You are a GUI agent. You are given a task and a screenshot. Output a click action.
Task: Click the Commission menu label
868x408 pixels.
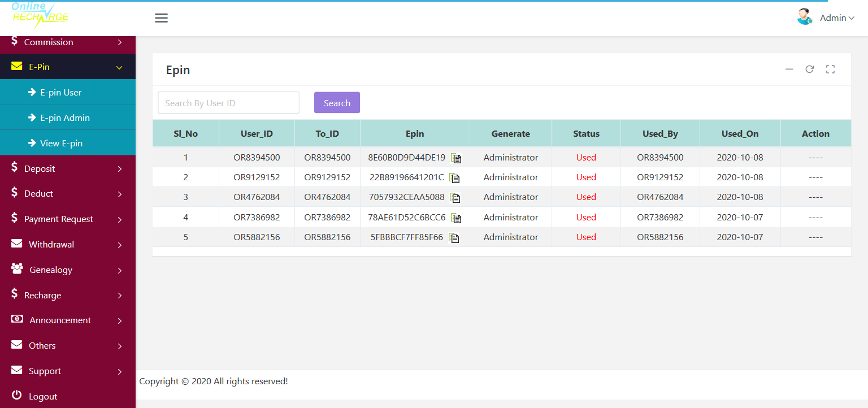49,42
